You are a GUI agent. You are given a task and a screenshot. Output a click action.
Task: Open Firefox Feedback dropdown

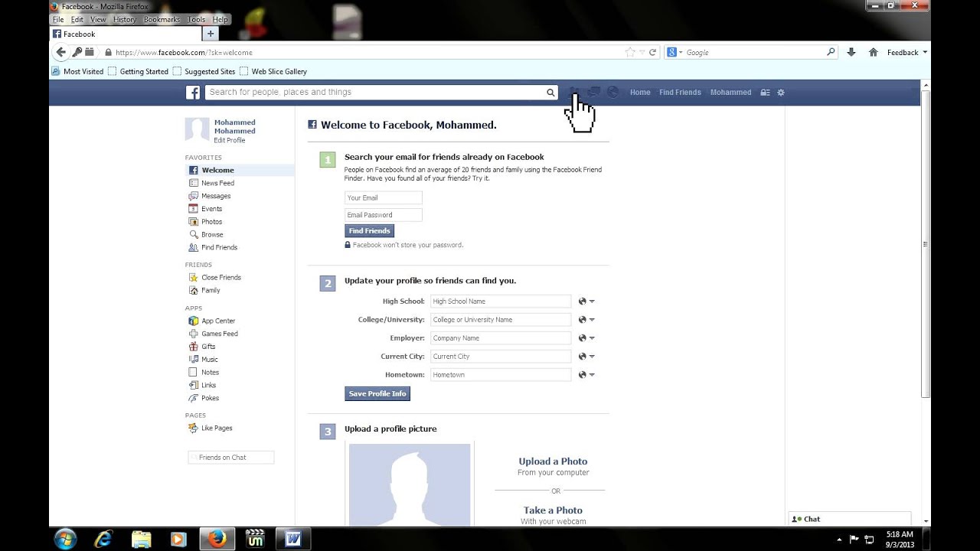[x=907, y=52]
